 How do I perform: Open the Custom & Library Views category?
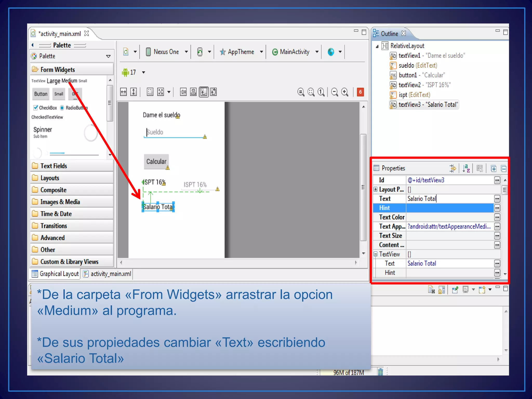pos(72,262)
